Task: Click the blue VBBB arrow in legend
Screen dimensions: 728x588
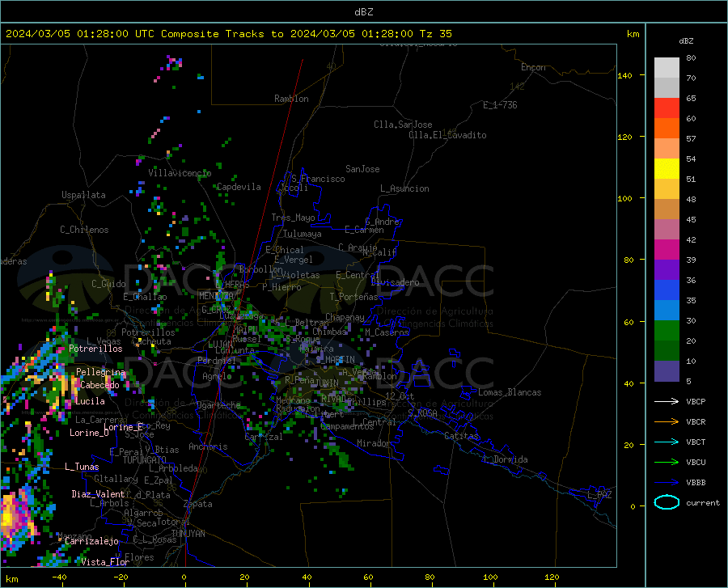Action: coord(667,482)
